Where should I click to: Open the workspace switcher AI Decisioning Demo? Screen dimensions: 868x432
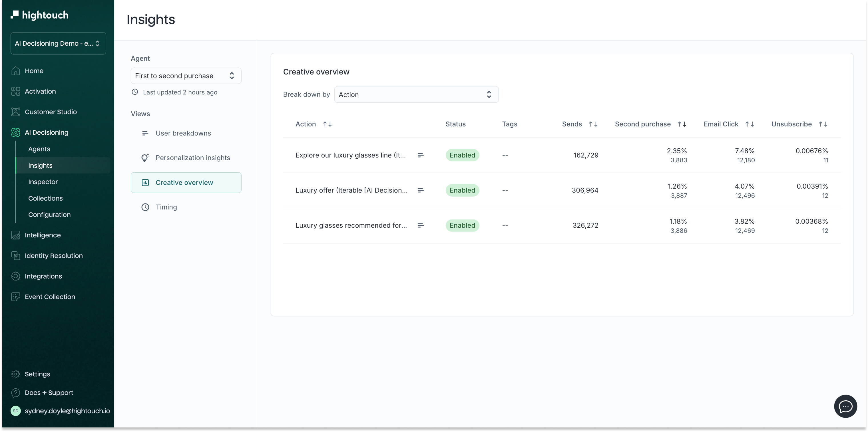pos(58,43)
